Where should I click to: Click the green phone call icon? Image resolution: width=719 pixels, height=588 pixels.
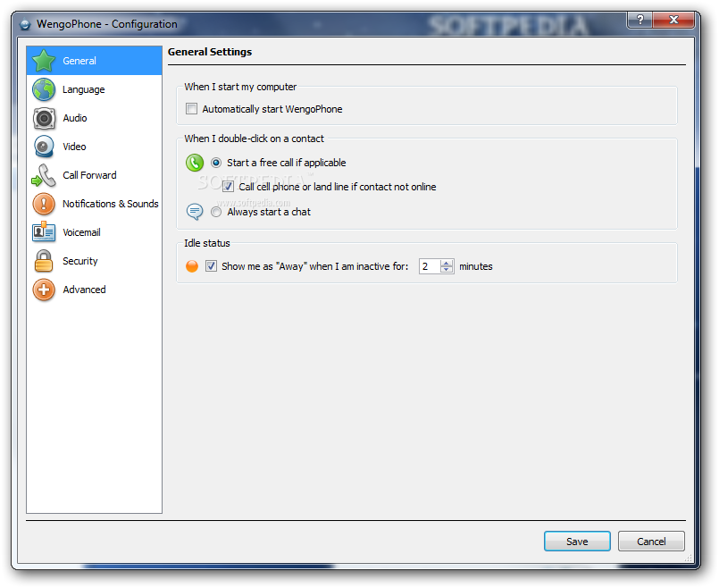[195, 163]
